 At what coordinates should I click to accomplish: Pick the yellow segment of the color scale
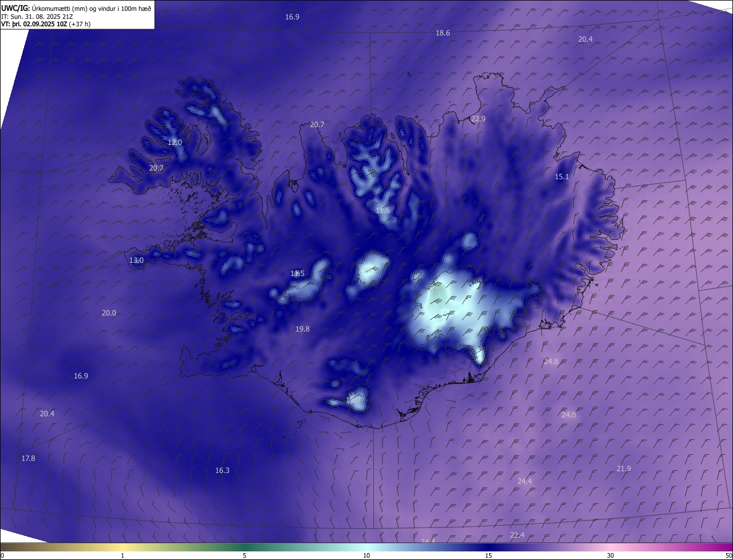pyautogui.click(x=123, y=547)
